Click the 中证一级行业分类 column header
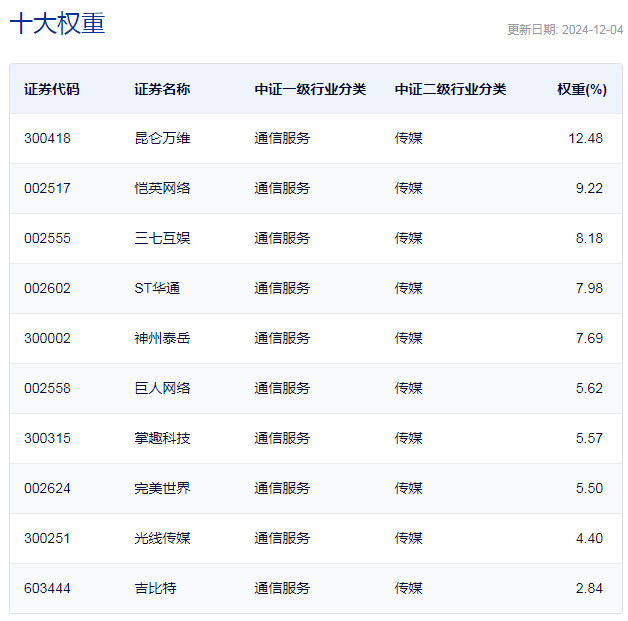 coord(310,89)
